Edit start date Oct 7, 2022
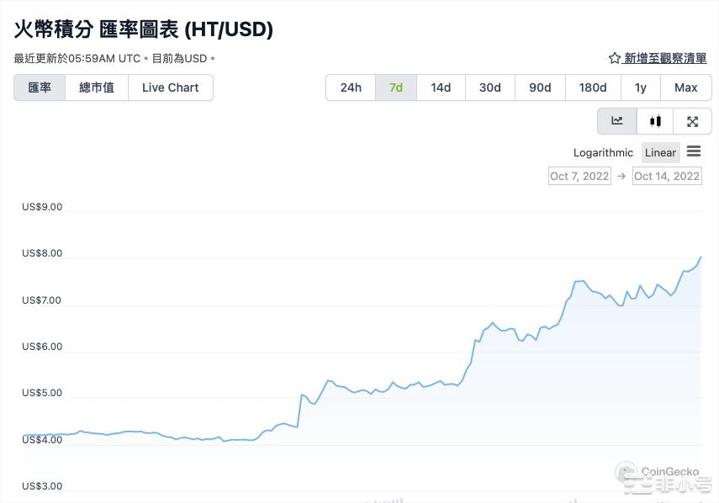 pyautogui.click(x=580, y=176)
